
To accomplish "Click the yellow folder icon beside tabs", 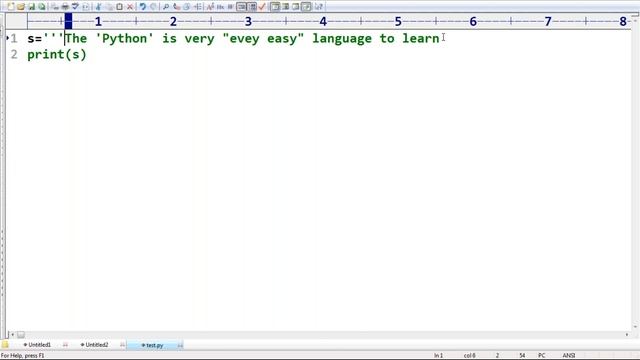I will pyautogui.click(x=5, y=345).
